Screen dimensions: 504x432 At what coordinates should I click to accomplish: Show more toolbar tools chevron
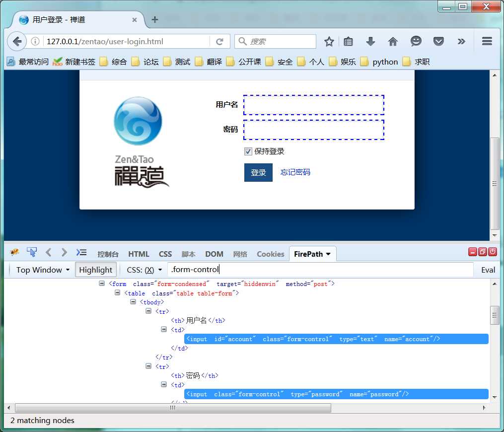tap(461, 42)
